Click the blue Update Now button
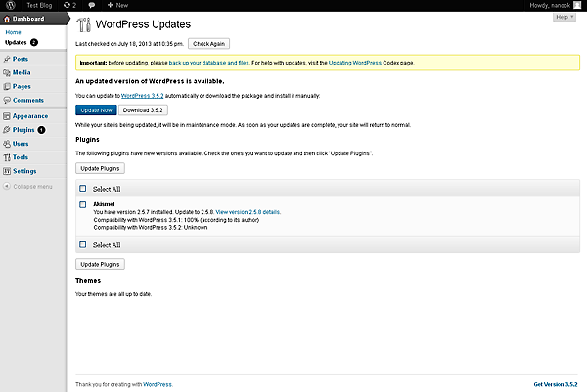The height and width of the screenshot is (392, 587). coord(96,110)
